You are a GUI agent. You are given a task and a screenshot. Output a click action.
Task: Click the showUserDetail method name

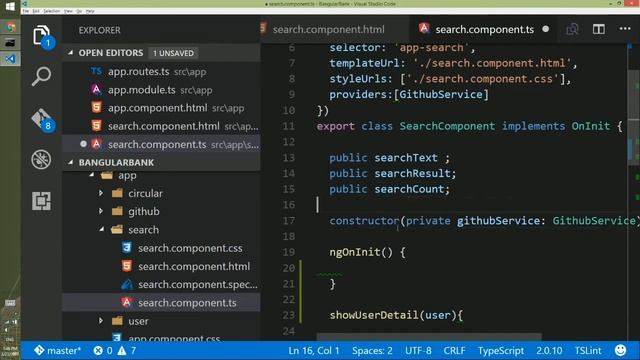click(373, 315)
